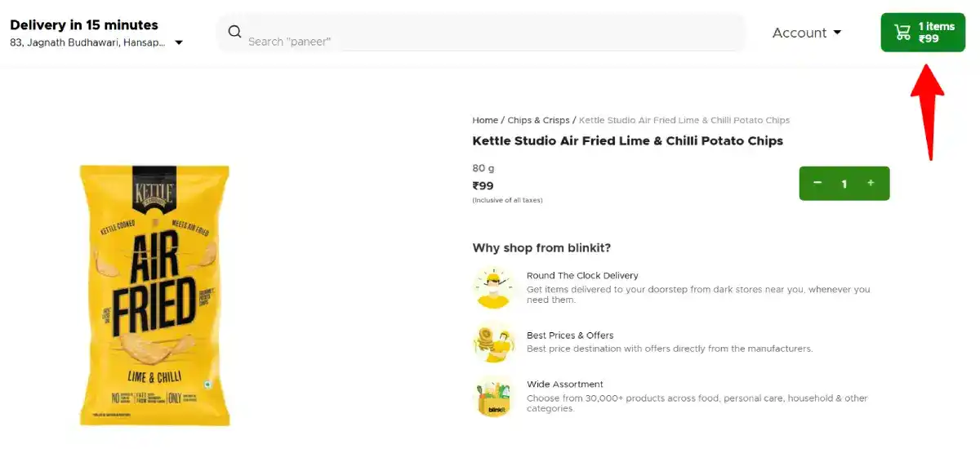Open the delivery address dropdown arrow
Viewport: 980px width, 449px height.
point(179,42)
